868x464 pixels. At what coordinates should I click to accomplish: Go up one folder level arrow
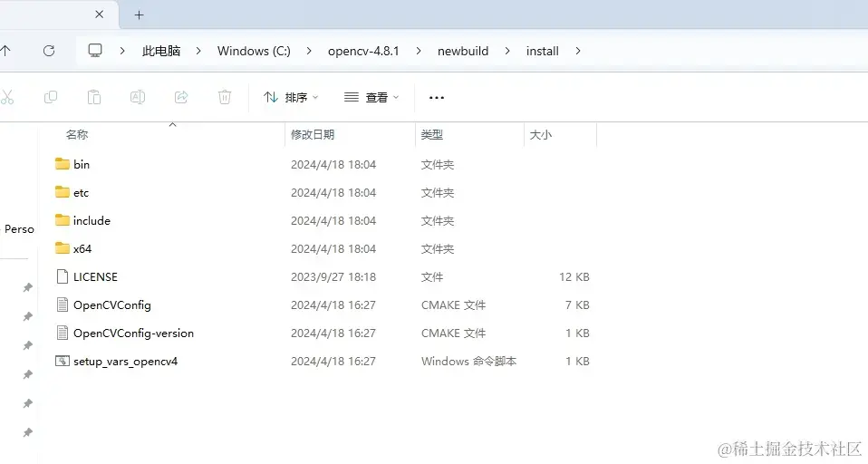(5, 51)
